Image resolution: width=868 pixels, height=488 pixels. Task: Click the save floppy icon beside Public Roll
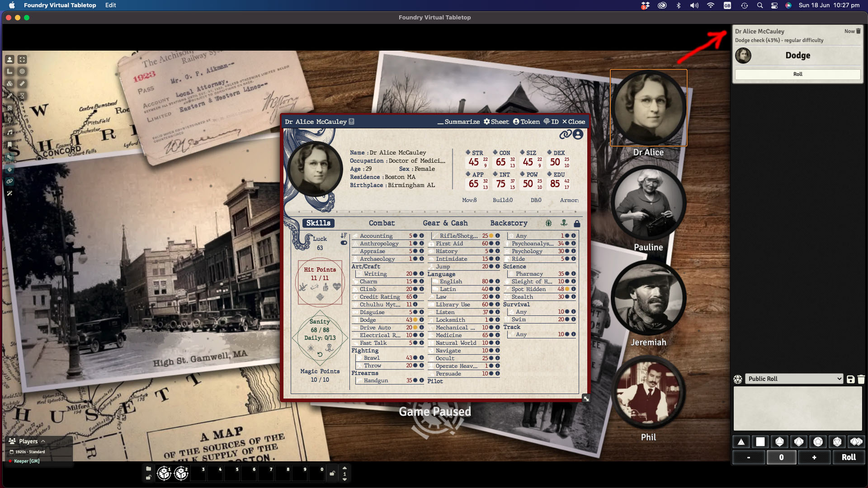850,379
